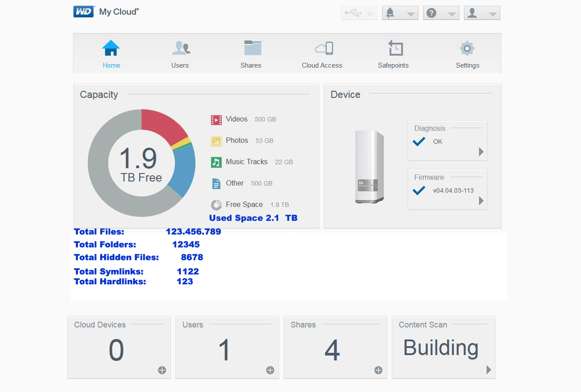Click the Photos picture icon
Image resolution: width=581 pixels, height=392 pixels.
tap(216, 141)
